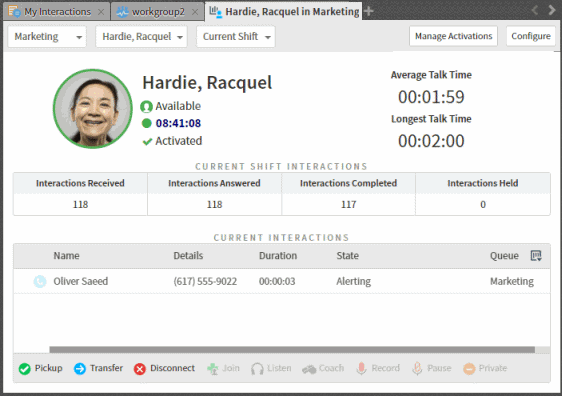Click the column chooser icon beside Queue
562x396 pixels.
click(536, 256)
